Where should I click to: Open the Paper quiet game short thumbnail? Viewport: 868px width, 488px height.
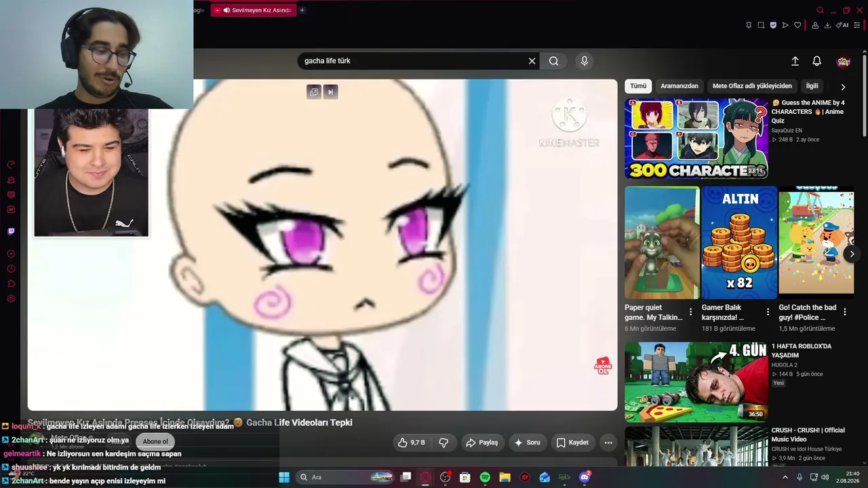(662, 243)
